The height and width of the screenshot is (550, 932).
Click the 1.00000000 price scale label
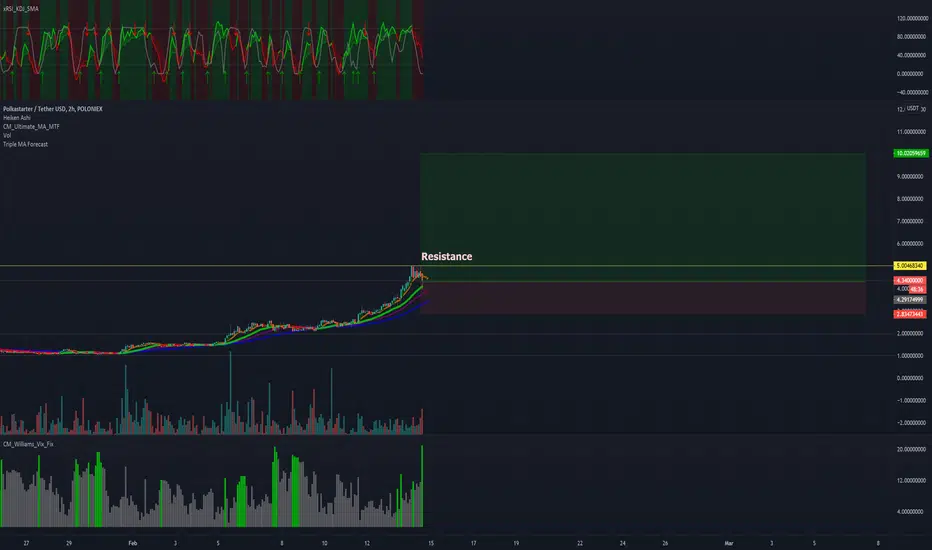pos(910,356)
